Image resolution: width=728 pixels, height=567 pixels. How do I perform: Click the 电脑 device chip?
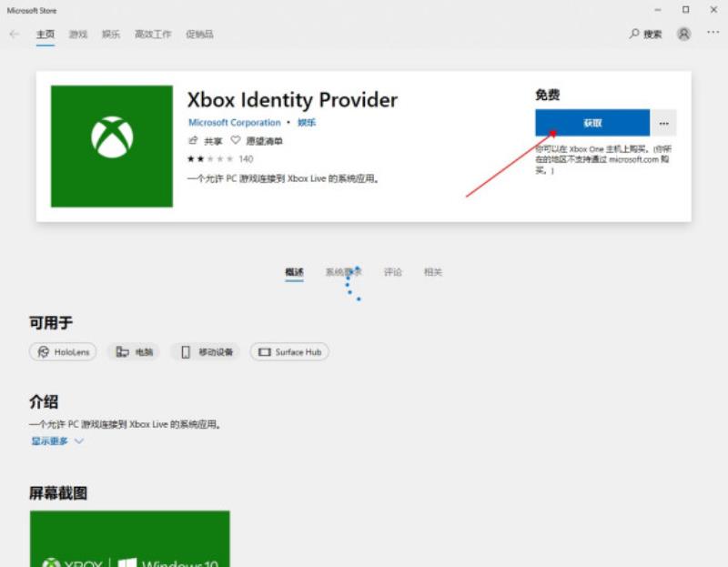[x=134, y=352]
